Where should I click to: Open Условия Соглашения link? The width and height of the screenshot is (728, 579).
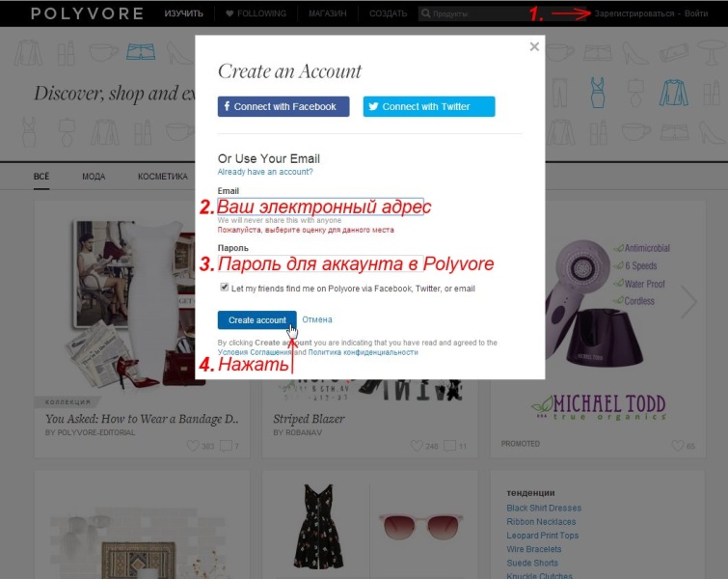coord(255,352)
